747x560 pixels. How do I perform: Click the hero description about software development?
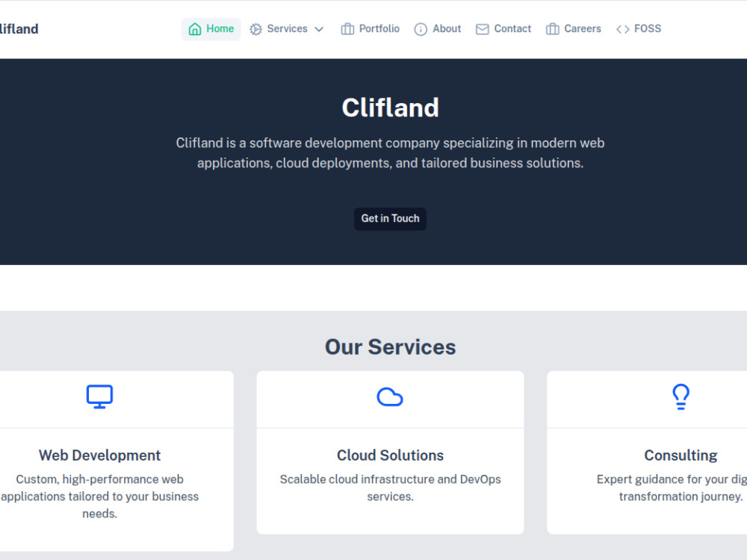tap(390, 153)
